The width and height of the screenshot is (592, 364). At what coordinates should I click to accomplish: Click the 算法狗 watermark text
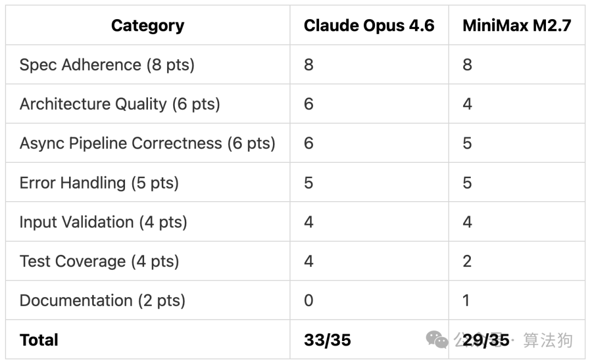click(548, 340)
